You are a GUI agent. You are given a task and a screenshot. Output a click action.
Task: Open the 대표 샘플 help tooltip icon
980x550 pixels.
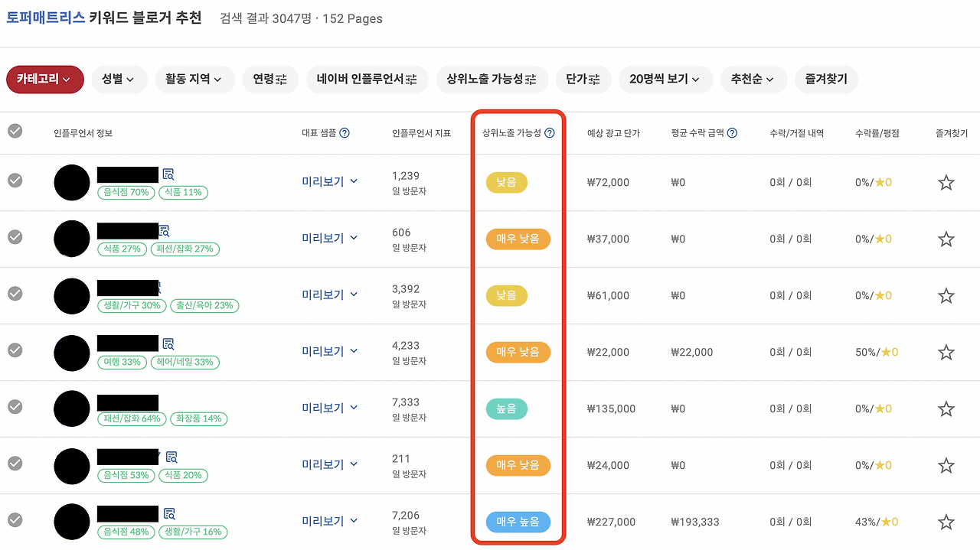point(345,132)
